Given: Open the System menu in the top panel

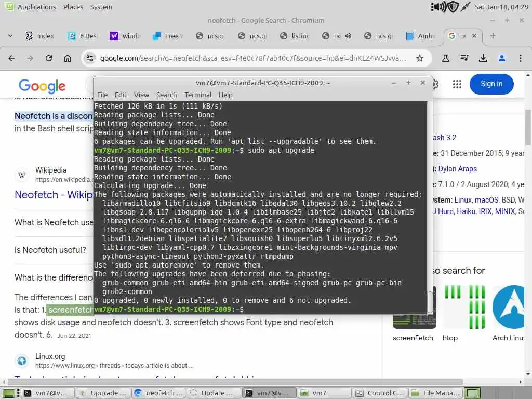Looking at the screenshot, I should point(101,7).
